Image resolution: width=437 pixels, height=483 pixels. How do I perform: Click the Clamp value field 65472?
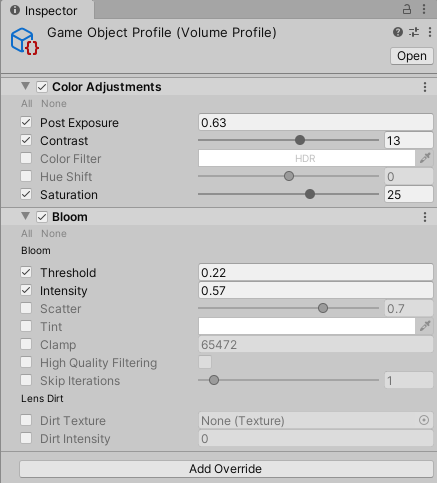click(x=316, y=344)
